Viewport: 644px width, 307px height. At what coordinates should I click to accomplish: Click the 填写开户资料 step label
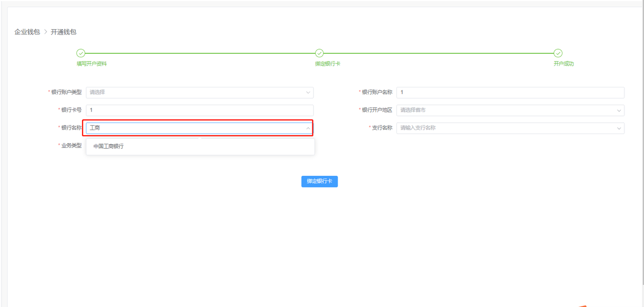(92, 64)
